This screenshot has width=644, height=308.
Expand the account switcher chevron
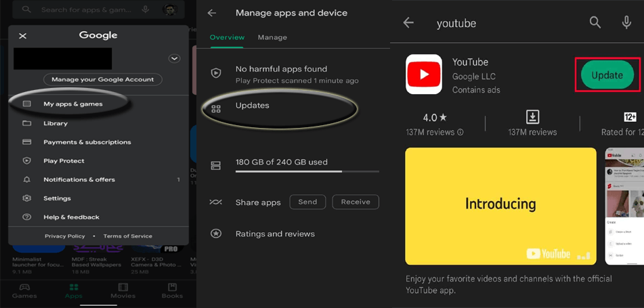(174, 59)
